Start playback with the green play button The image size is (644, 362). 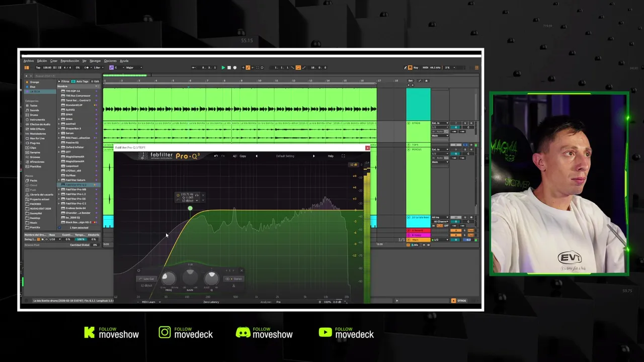point(223,67)
